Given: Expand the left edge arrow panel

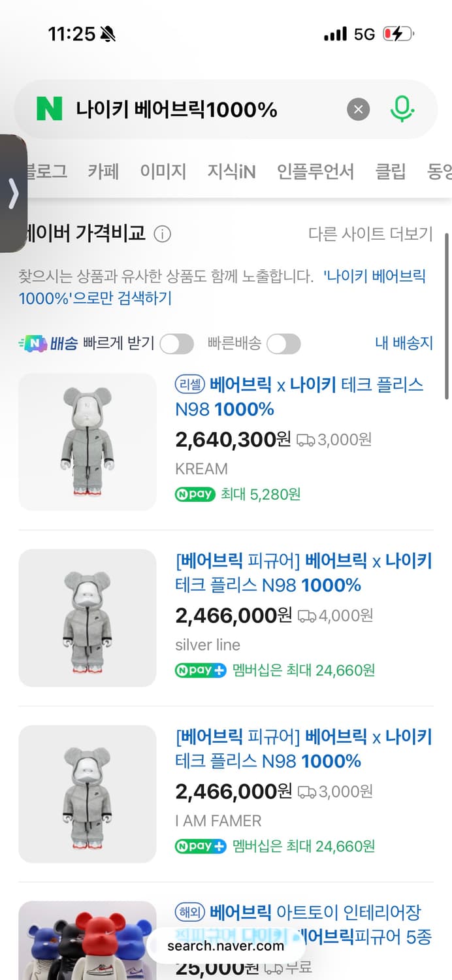Looking at the screenshot, I should 12,194.
